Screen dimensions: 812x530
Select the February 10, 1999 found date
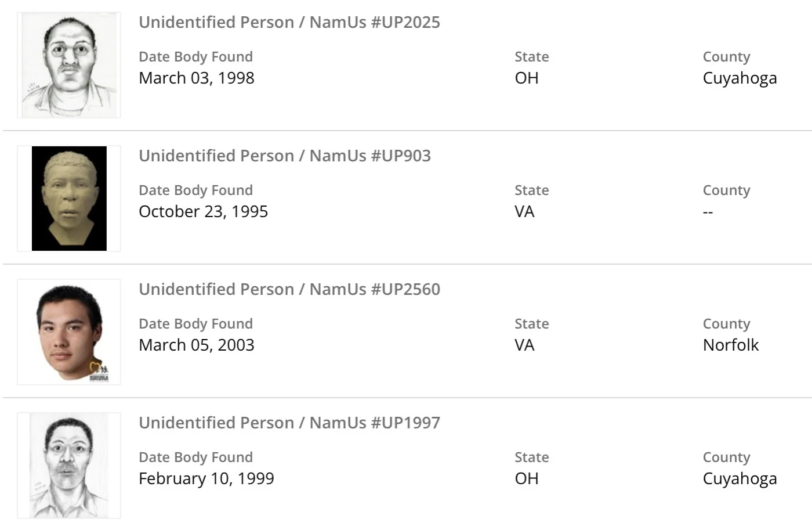click(x=206, y=478)
